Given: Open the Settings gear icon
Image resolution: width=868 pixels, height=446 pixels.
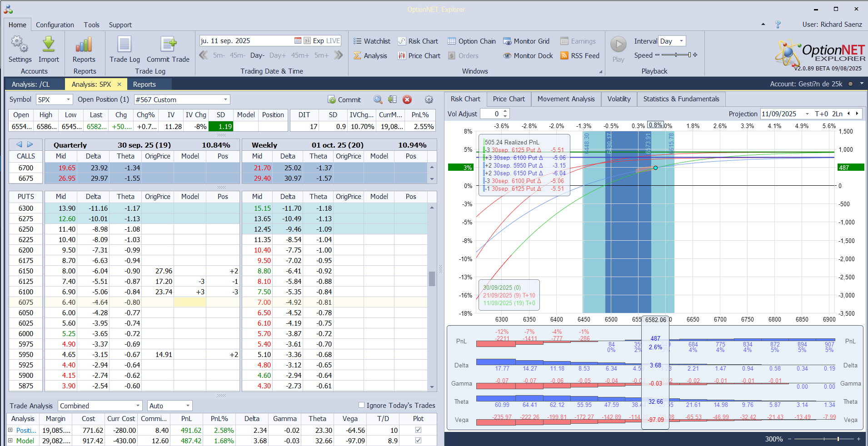Looking at the screenshot, I should [20, 45].
